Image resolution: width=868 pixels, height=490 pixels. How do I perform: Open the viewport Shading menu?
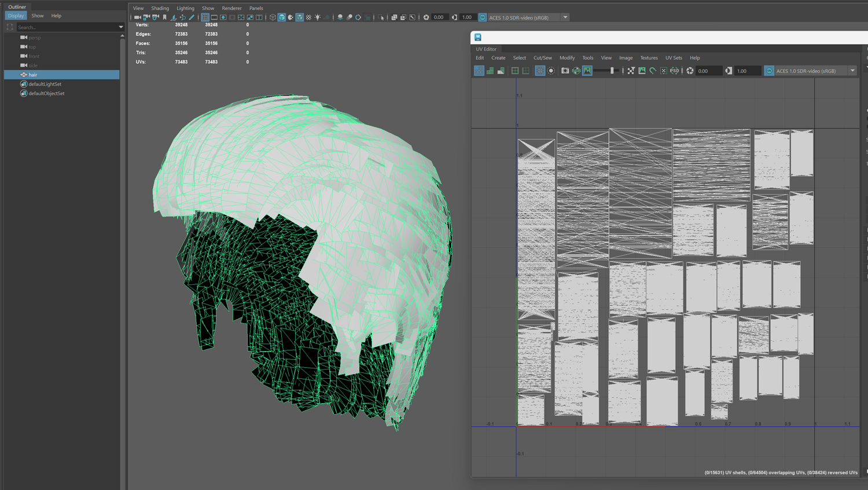point(160,8)
